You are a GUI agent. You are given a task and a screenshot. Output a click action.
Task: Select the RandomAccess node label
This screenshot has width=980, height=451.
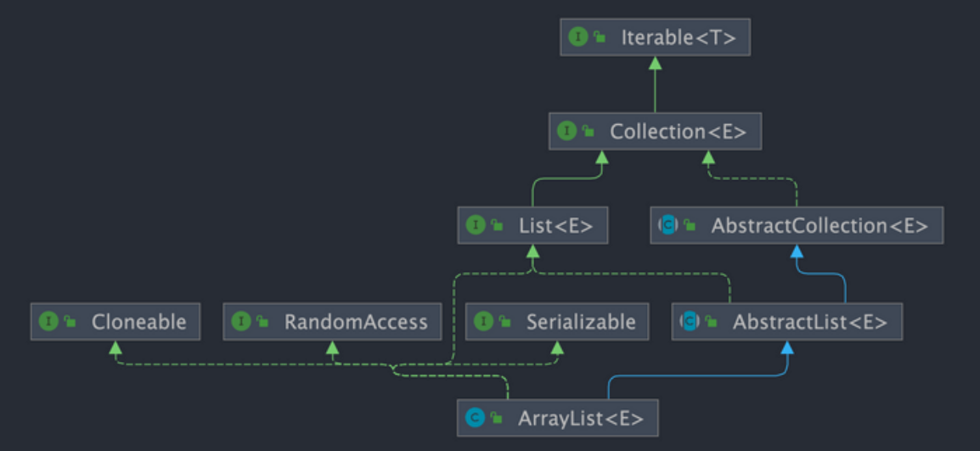tap(356, 322)
